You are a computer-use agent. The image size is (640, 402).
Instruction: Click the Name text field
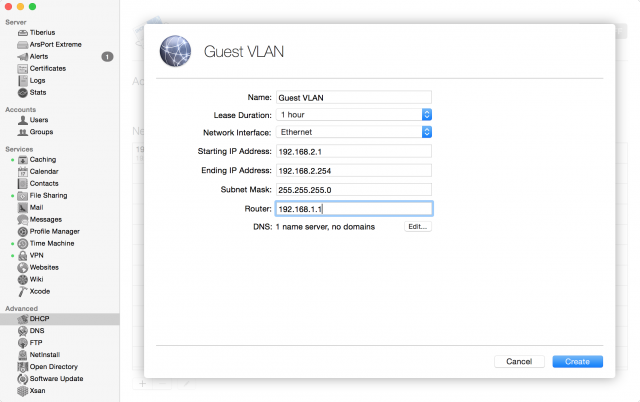353,97
